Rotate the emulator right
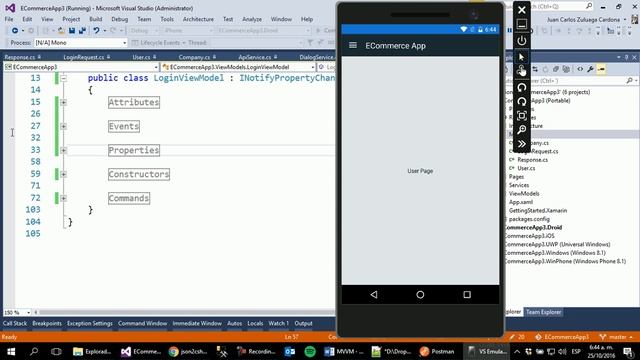This screenshot has height=360, width=640. [522, 101]
